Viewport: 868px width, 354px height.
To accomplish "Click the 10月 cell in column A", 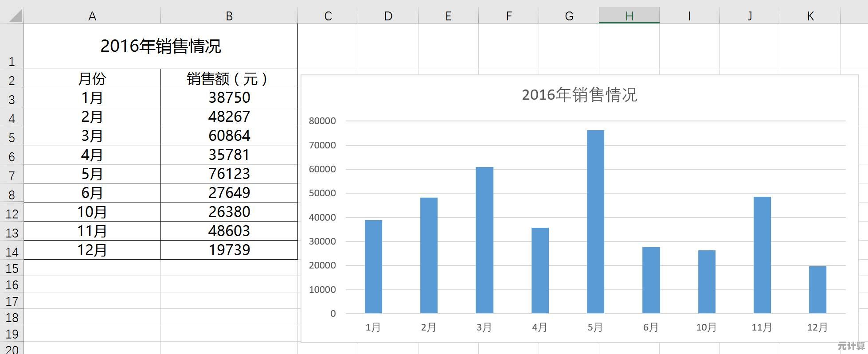I will click(x=92, y=212).
